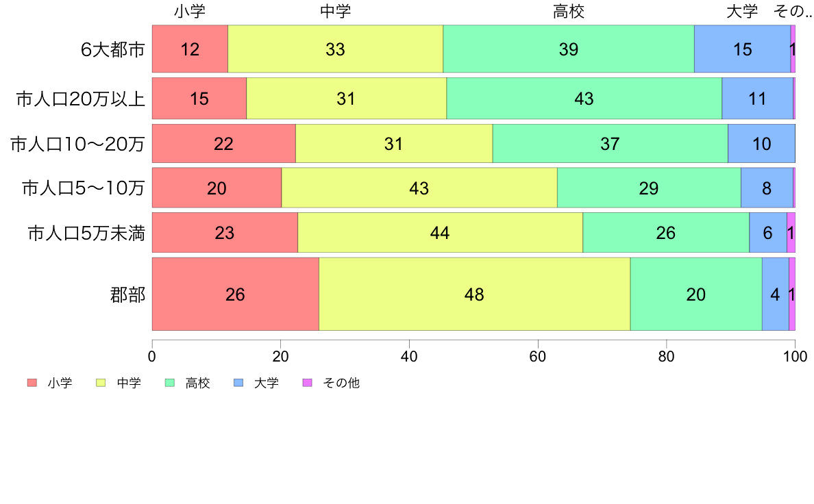Image resolution: width=814 pixels, height=504 pixels.
Task: Click the green 高校 legend swatch
Action: pos(170,383)
